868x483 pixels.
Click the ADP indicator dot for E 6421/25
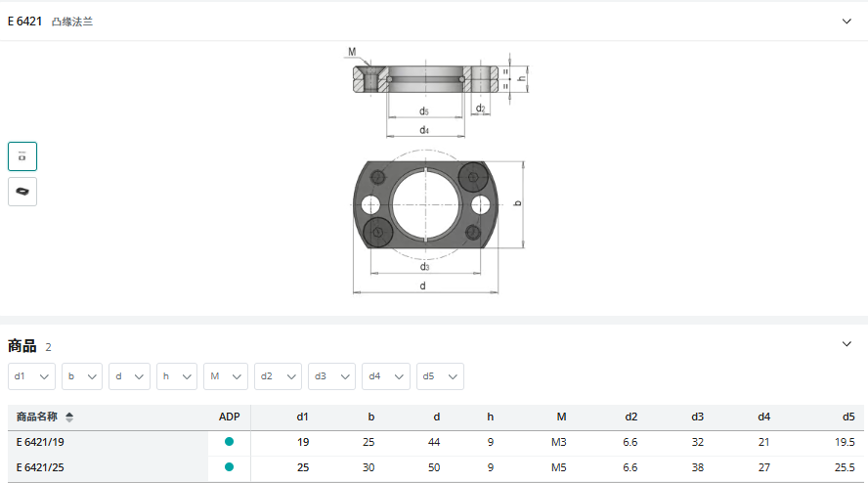tap(229, 467)
